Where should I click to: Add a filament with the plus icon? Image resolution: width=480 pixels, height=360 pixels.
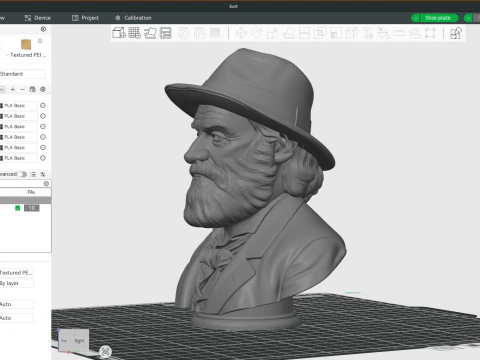pyautogui.click(x=13, y=89)
